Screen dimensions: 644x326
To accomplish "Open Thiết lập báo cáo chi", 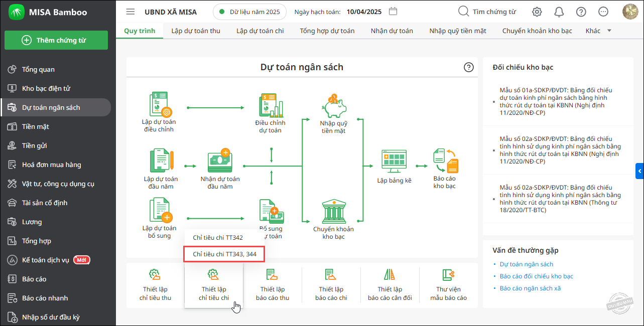I will pos(331,285).
